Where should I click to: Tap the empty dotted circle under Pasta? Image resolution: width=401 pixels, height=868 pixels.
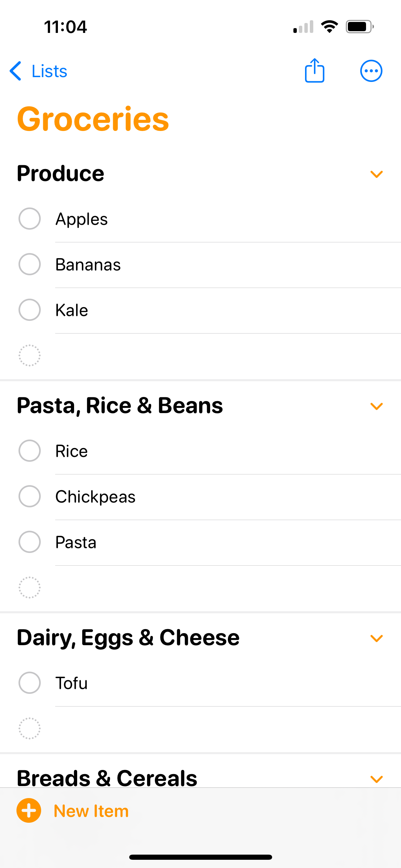click(29, 588)
